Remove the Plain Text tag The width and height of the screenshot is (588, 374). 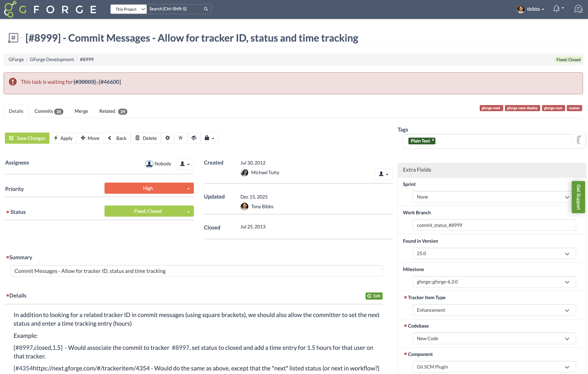tap(433, 140)
